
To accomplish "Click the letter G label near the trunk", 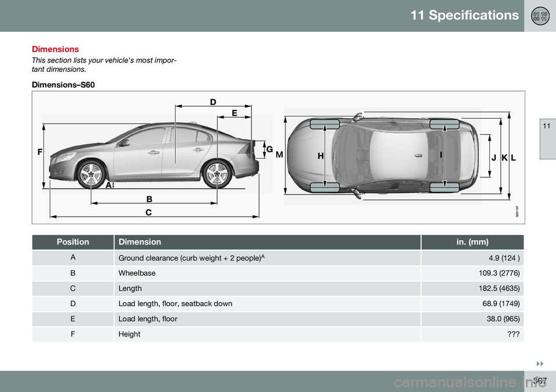I will click(x=269, y=149).
